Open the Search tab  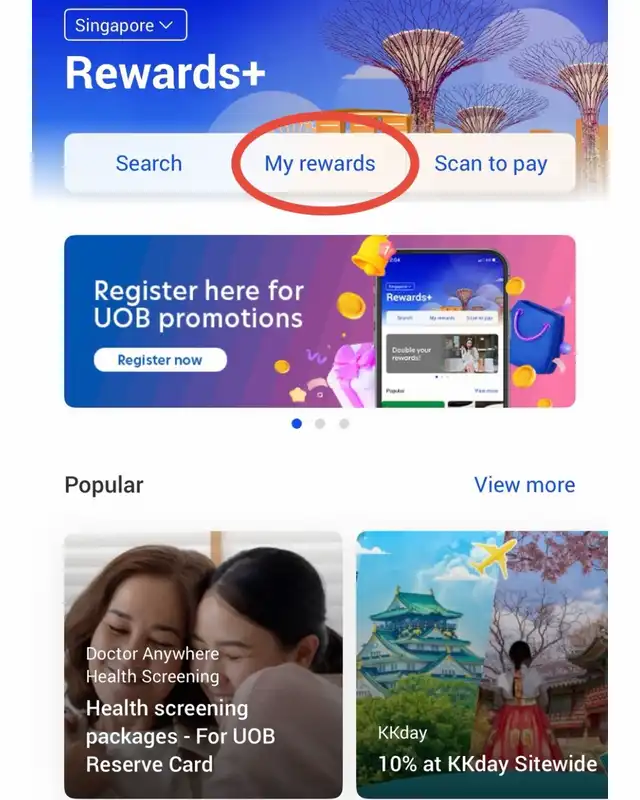(x=149, y=164)
